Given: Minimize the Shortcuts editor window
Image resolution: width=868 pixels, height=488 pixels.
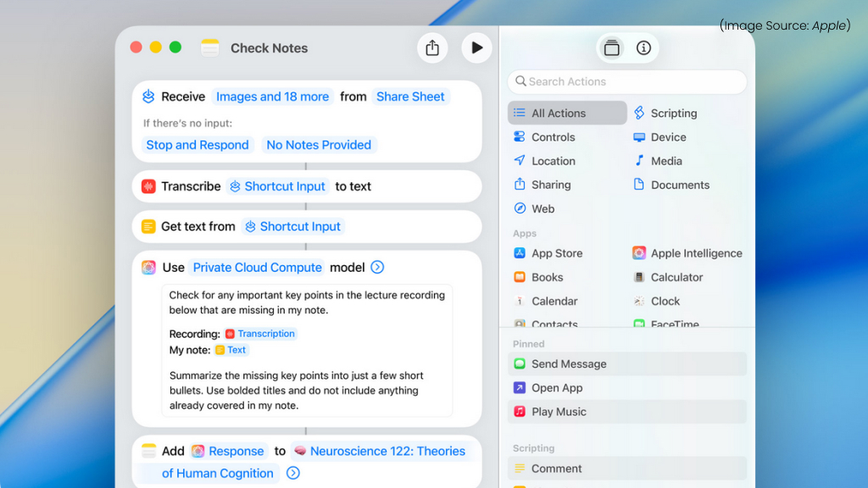Looking at the screenshot, I should click(156, 47).
